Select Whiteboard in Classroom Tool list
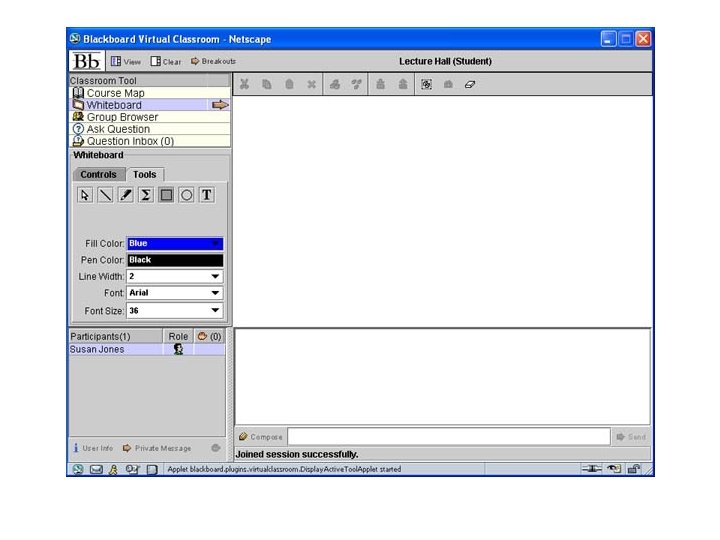This screenshot has height=540, width=720. pos(150,105)
